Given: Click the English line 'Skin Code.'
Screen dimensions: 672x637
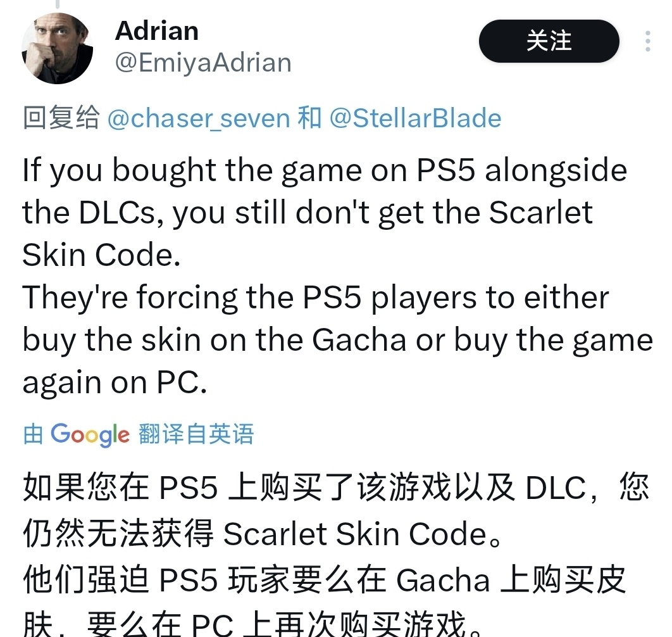Looking at the screenshot, I should pyautogui.click(x=101, y=255).
